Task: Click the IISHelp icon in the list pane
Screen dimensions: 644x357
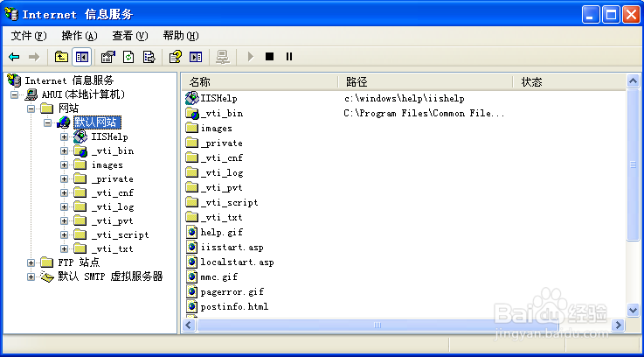Action: pyautogui.click(x=192, y=98)
